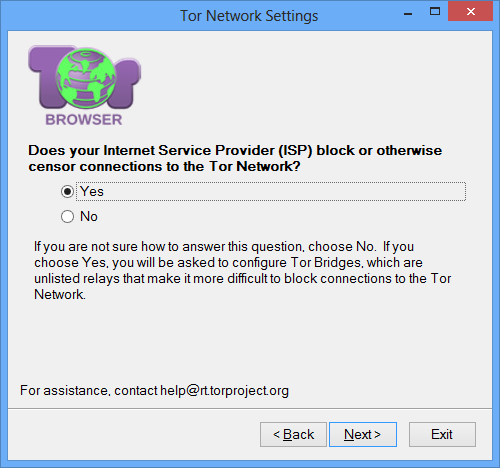Click the No option label text
The image size is (500, 468).
tap(89, 217)
